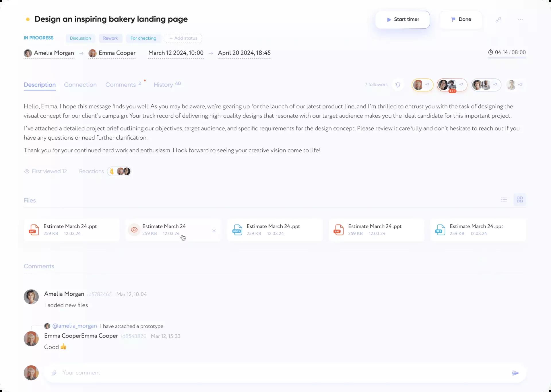Click the 04:14 / 08:00 time progress bar
Viewport: 551px width, 392px height.
click(507, 58)
